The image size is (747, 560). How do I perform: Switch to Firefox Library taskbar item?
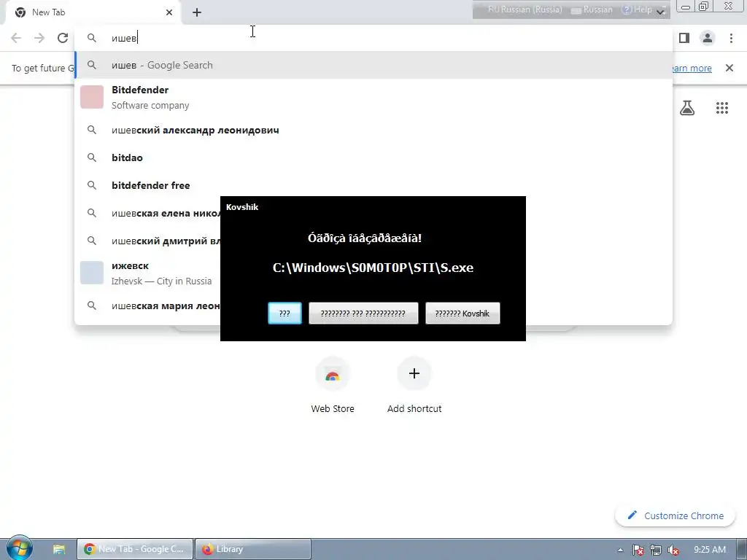[x=253, y=549]
